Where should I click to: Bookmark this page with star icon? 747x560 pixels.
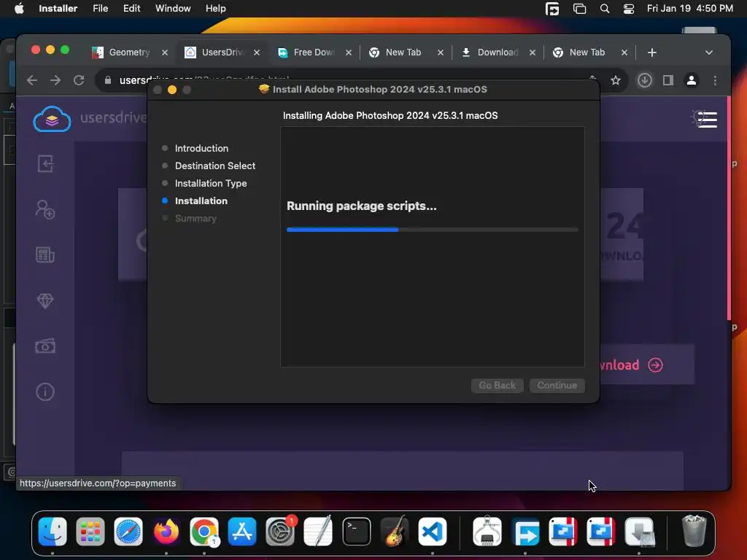(616, 80)
